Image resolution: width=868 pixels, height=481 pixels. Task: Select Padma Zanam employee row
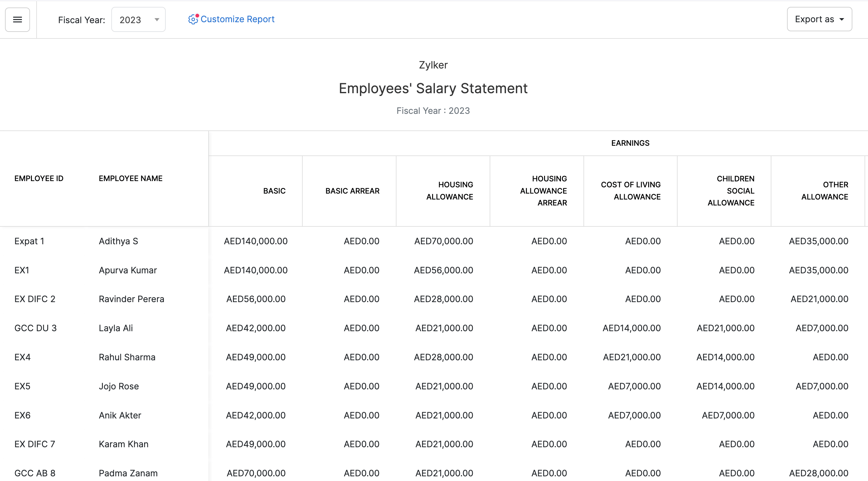click(128, 473)
